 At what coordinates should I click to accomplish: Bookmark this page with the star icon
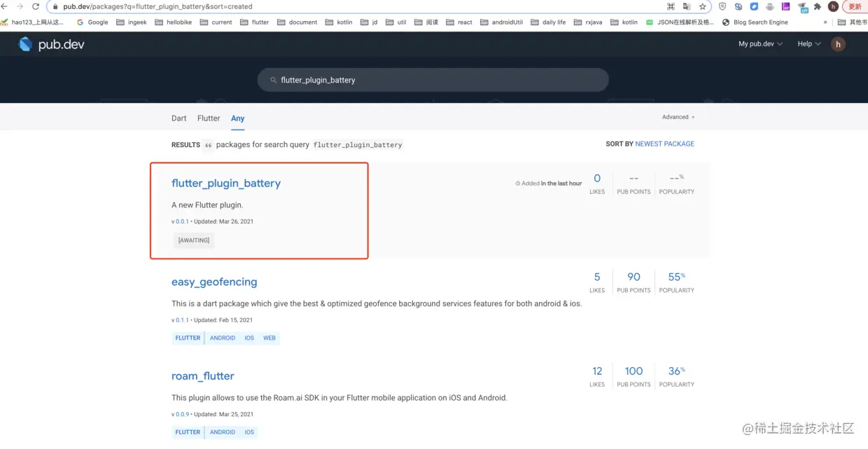pyautogui.click(x=702, y=6)
